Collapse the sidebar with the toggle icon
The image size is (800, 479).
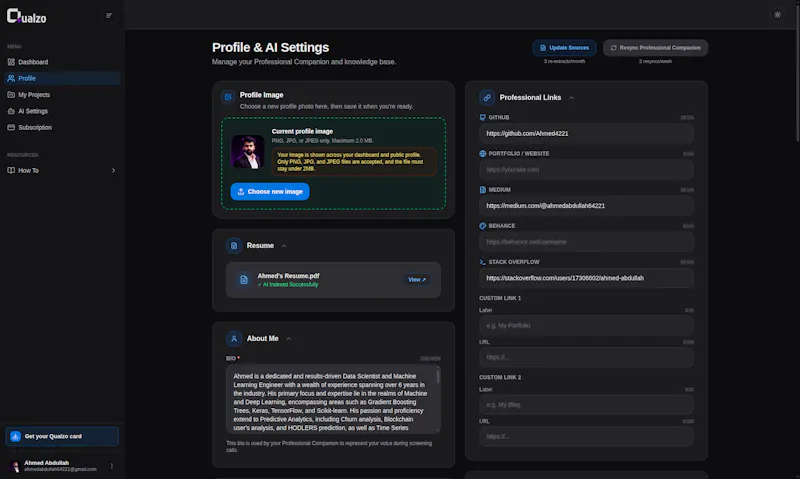coord(109,16)
